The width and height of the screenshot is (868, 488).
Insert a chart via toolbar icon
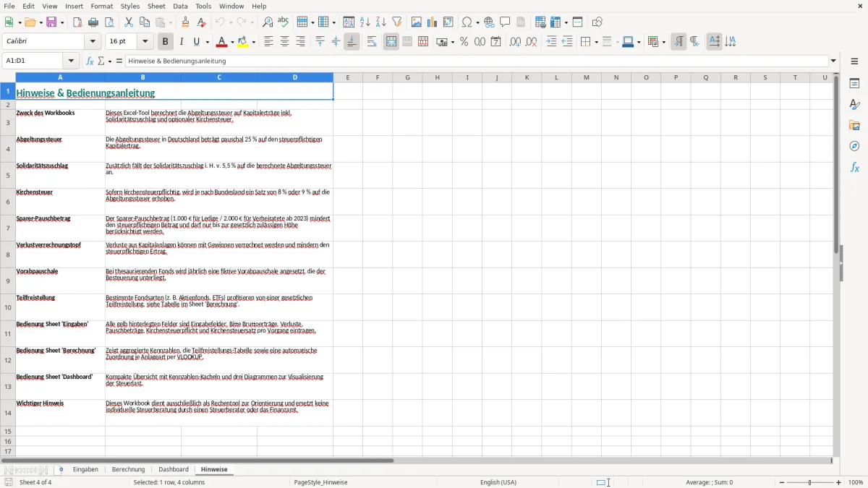click(x=433, y=22)
